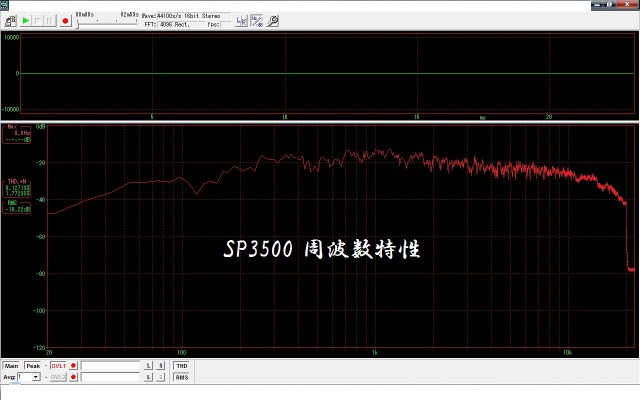Click the 100 frequency axis label

click(x=181, y=353)
